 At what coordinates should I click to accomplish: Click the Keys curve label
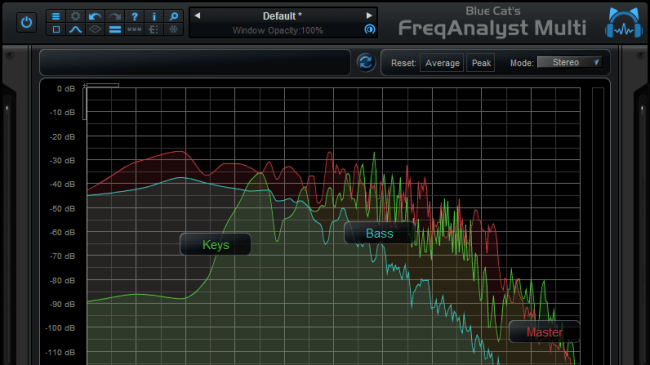[x=216, y=245]
